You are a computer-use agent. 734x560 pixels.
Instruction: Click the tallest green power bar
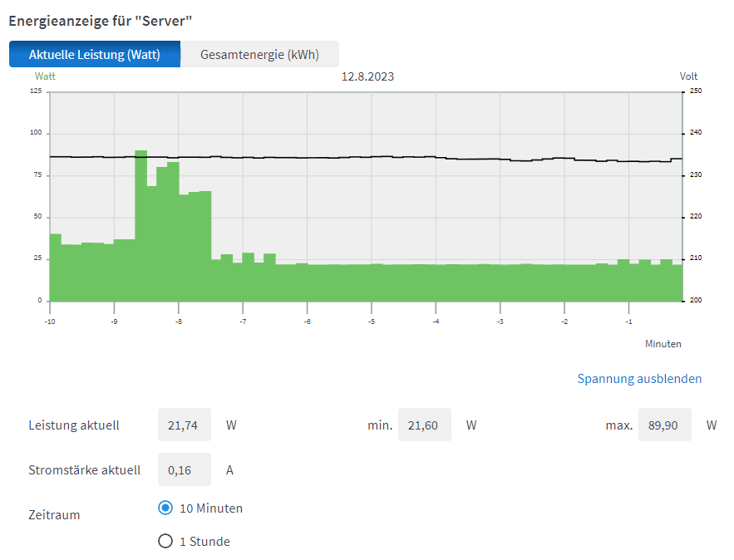click(141, 226)
